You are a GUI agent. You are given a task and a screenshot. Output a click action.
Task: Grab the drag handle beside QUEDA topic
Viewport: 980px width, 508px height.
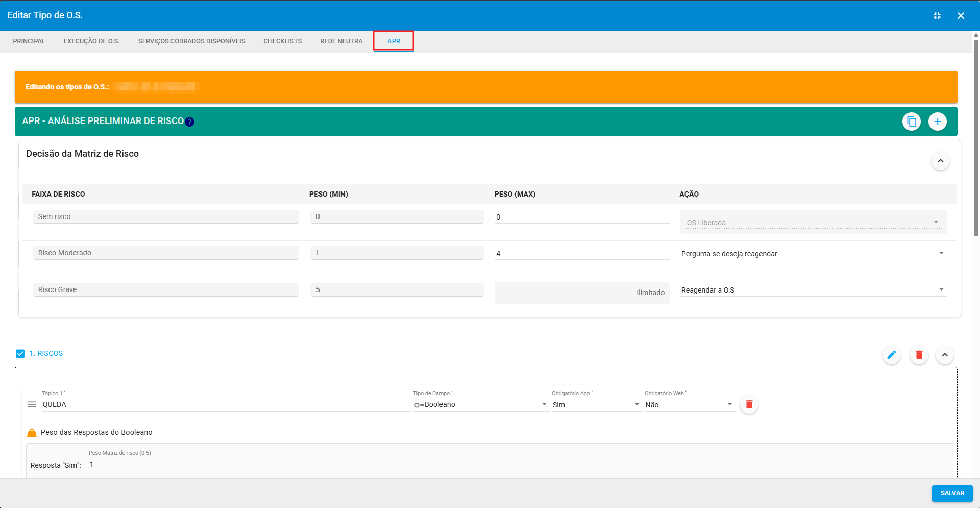[32, 404]
